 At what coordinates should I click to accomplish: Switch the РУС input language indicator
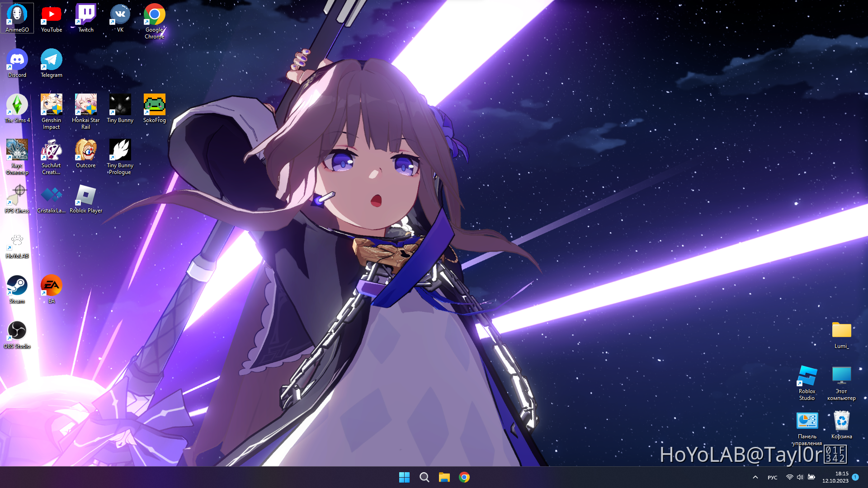(x=772, y=477)
